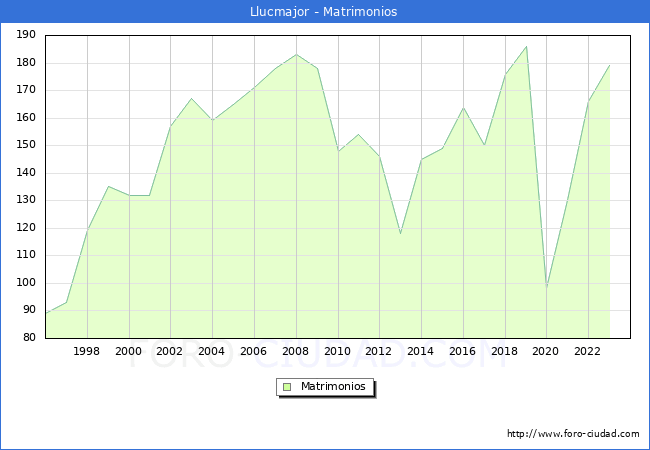The height and width of the screenshot is (450, 650).
Task: Click the 2003 local peak point
Action: pos(191,98)
